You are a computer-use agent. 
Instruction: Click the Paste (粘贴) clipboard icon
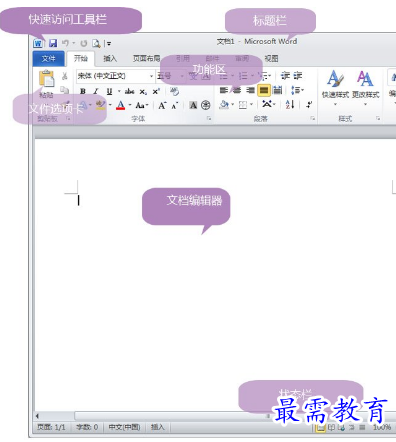(46, 79)
